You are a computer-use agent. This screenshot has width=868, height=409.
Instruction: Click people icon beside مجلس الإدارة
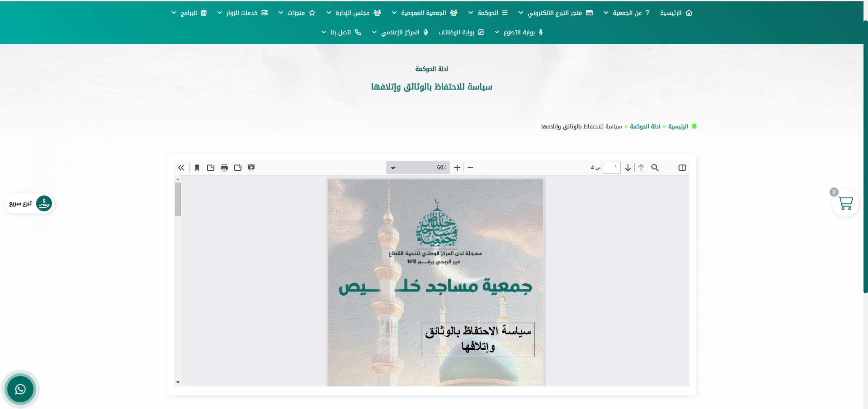377,13
